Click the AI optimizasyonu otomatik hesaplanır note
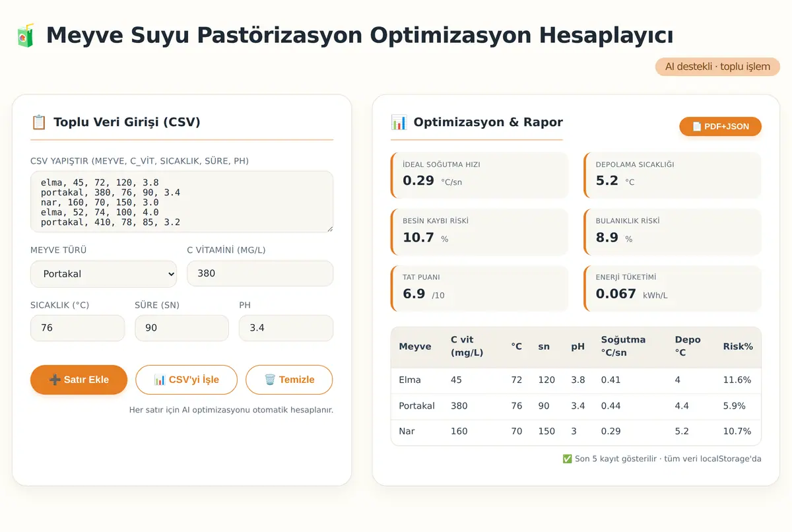This screenshot has height=532, width=792. [x=231, y=410]
